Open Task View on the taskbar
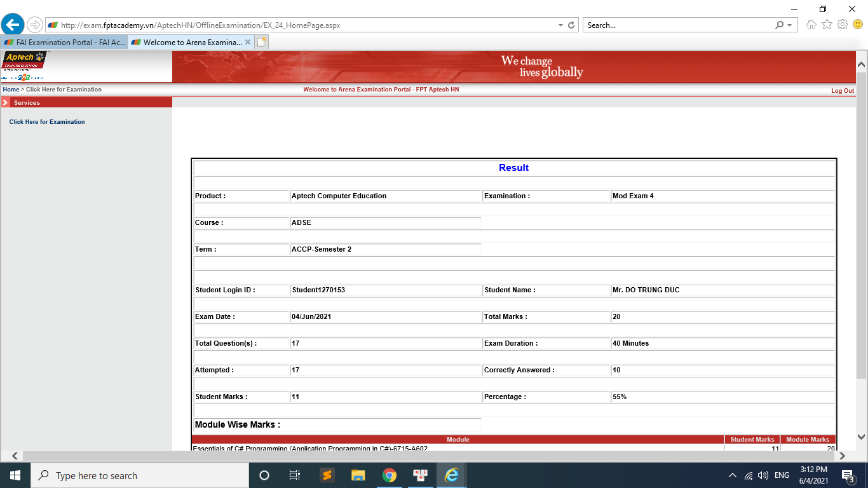The image size is (868, 488). [295, 475]
